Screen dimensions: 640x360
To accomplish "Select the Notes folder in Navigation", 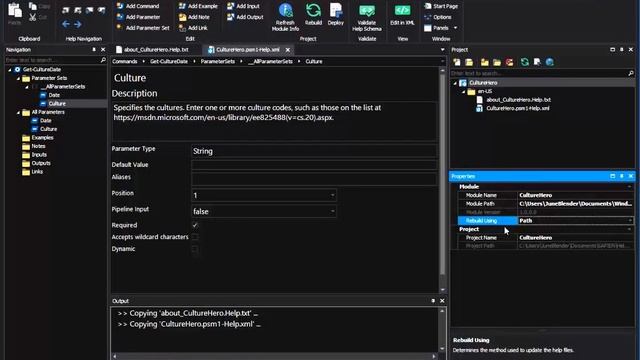I will 34,146.
